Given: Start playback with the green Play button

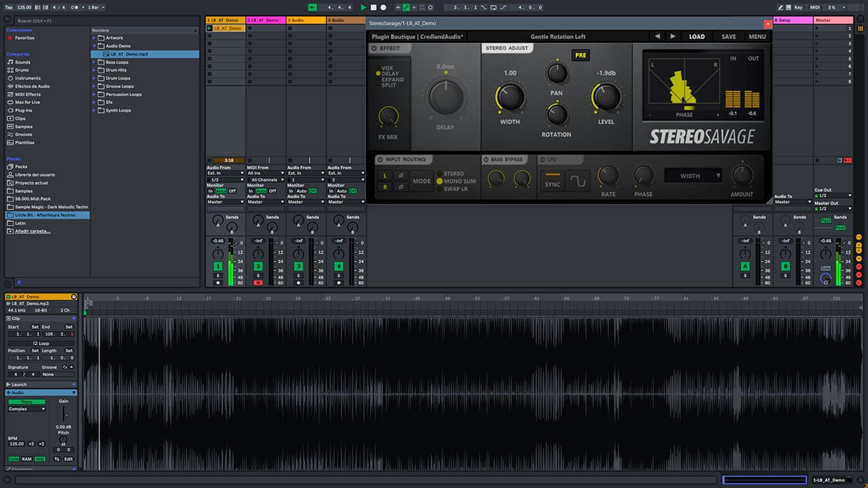Looking at the screenshot, I should (363, 7).
